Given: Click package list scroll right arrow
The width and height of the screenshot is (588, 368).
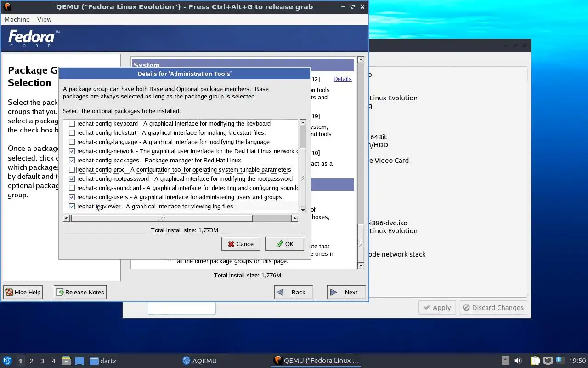Looking at the screenshot, I should (x=295, y=218).
